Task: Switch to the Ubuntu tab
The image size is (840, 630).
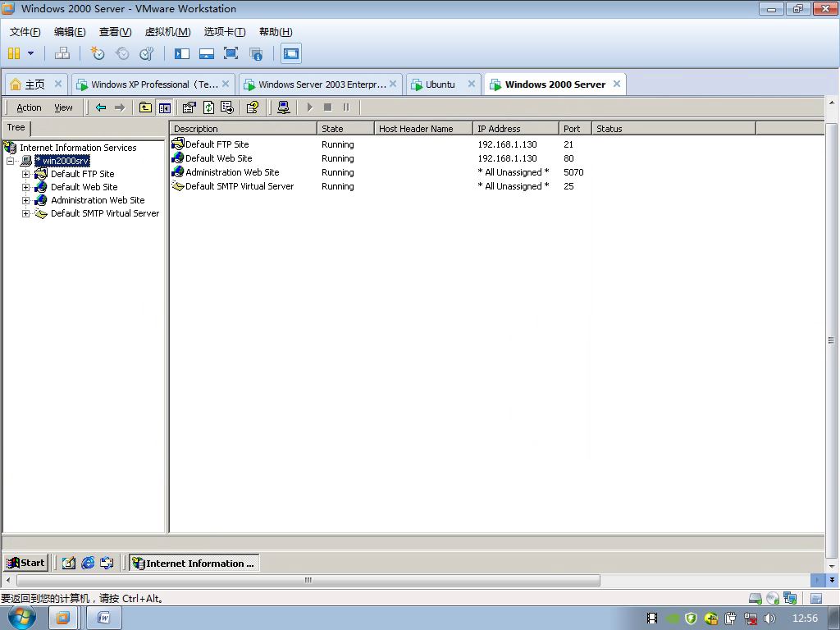Action: (x=442, y=84)
